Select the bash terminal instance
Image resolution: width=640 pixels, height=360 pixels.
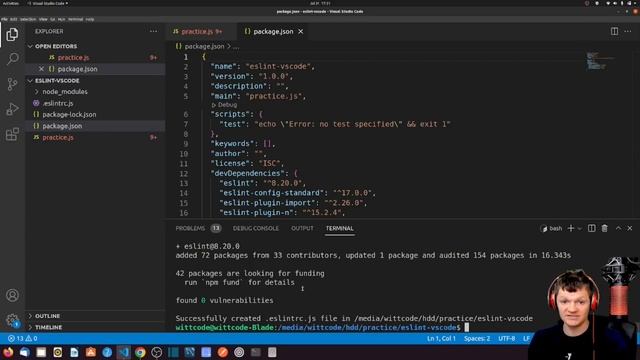coord(551,229)
